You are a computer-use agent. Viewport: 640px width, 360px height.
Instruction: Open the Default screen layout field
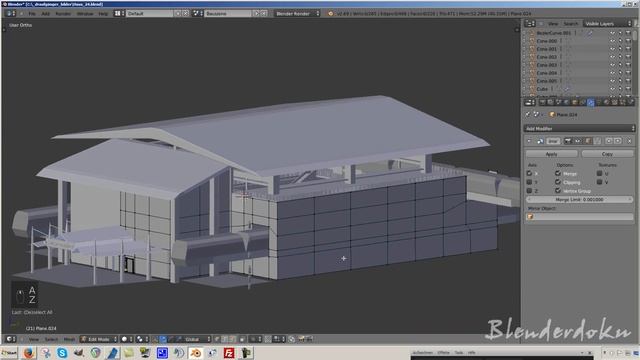click(150, 13)
